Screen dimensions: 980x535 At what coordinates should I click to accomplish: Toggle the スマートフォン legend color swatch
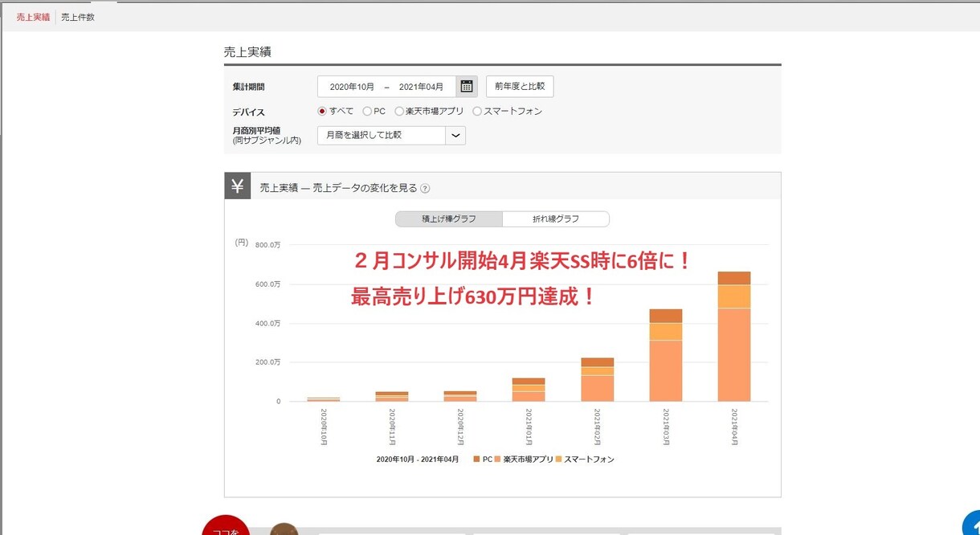coord(559,459)
